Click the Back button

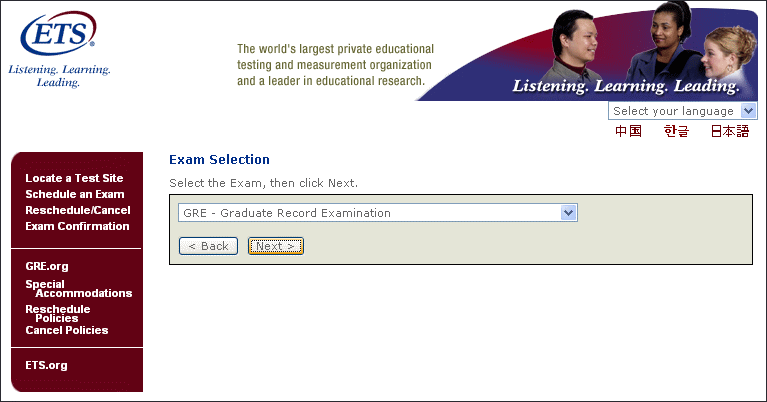[208, 246]
